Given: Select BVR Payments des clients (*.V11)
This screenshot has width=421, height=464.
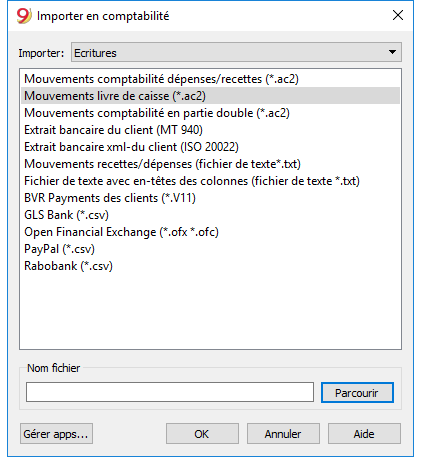Looking at the screenshot, I should (x=210, y=198).
